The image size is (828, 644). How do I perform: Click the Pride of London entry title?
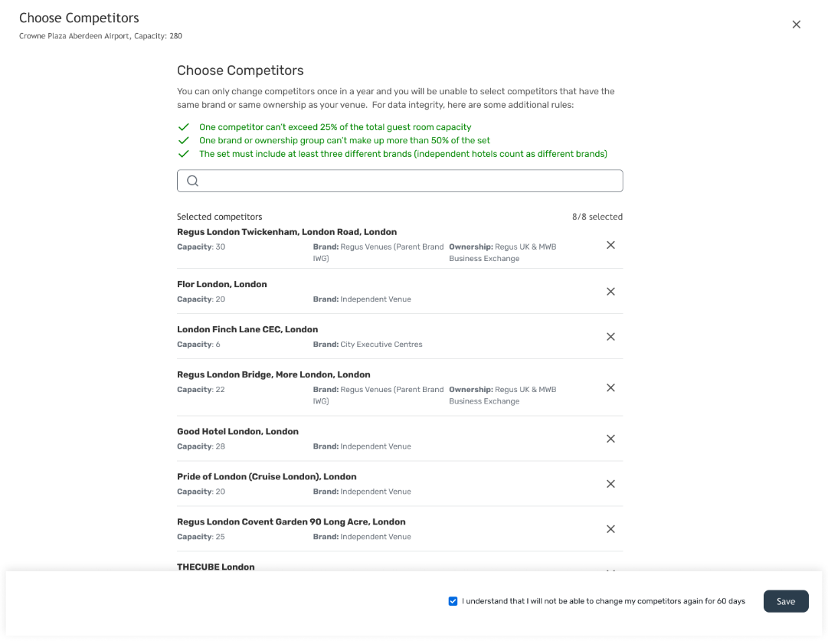coord(267,476)
